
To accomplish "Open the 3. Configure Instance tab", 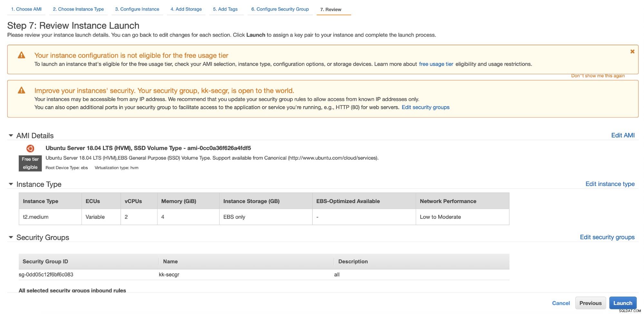I will click(137, 9).
